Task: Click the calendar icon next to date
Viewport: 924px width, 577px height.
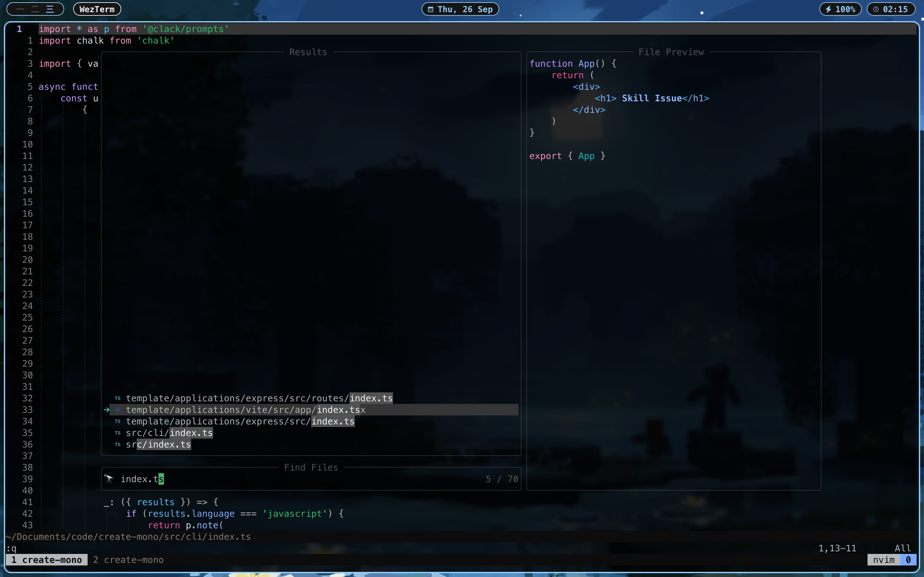Action: tap(431, 9)
